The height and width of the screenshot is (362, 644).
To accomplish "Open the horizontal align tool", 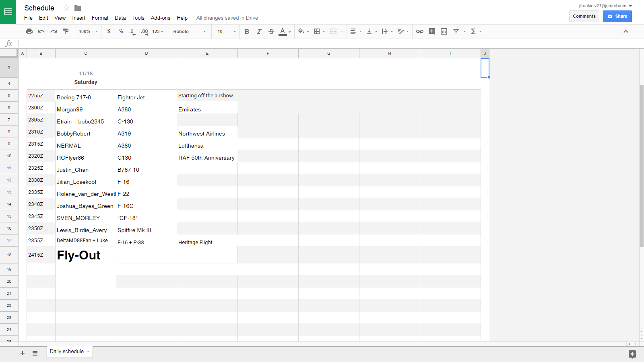I will [x=353, y=31].
